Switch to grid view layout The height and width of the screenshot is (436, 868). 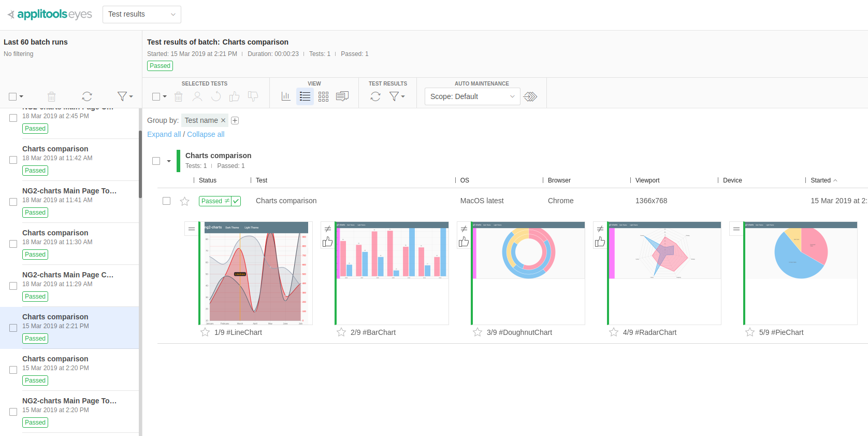(323, 96)
